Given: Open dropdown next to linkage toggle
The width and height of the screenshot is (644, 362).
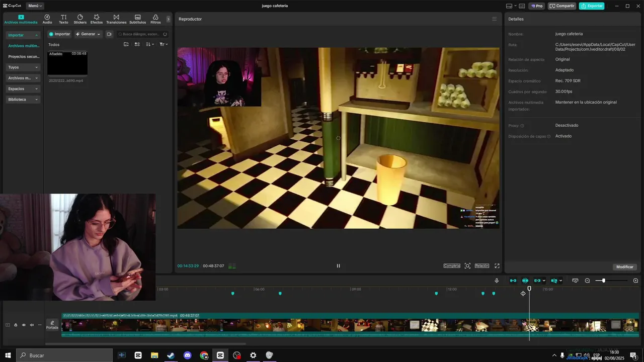Looking at the screenshot, I should 544,281.
